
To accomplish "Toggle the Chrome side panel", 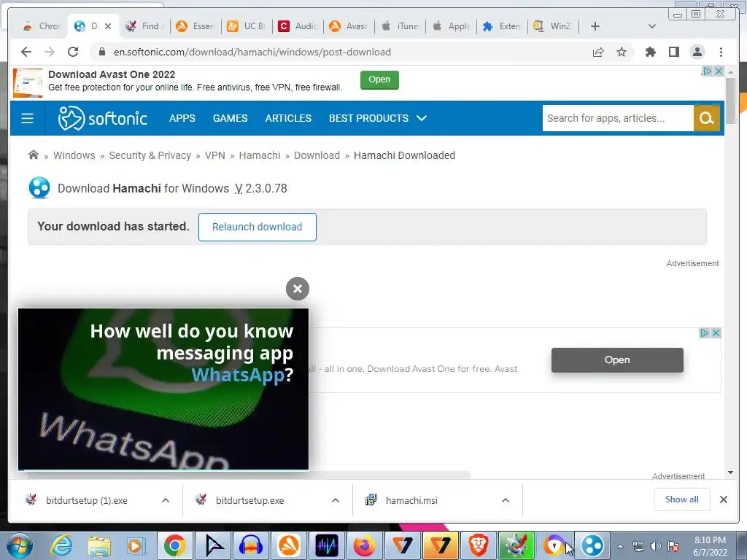I will [x=673, y=52].
